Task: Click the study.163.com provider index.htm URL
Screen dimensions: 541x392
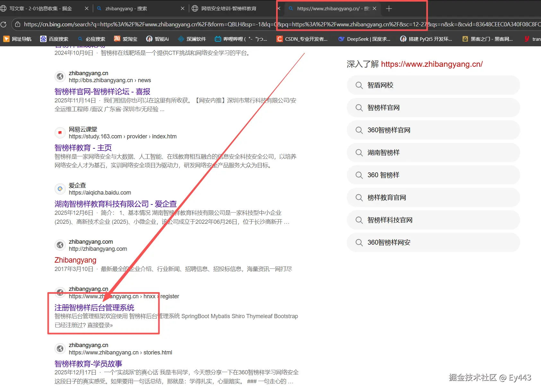Action: (x=123, y=136)
